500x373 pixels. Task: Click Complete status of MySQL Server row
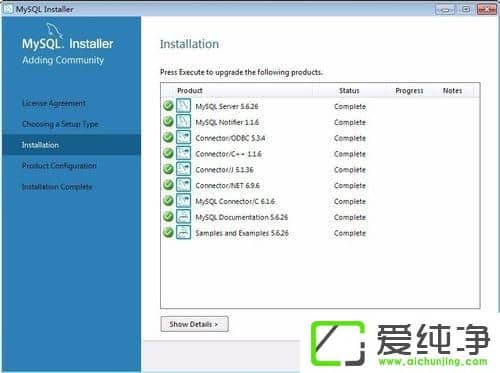pos(350,107)
